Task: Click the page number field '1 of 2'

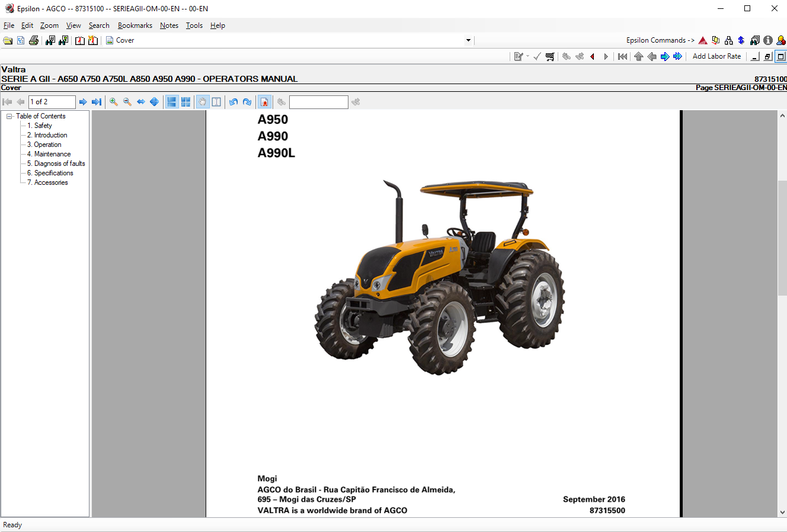Action: 52,102
